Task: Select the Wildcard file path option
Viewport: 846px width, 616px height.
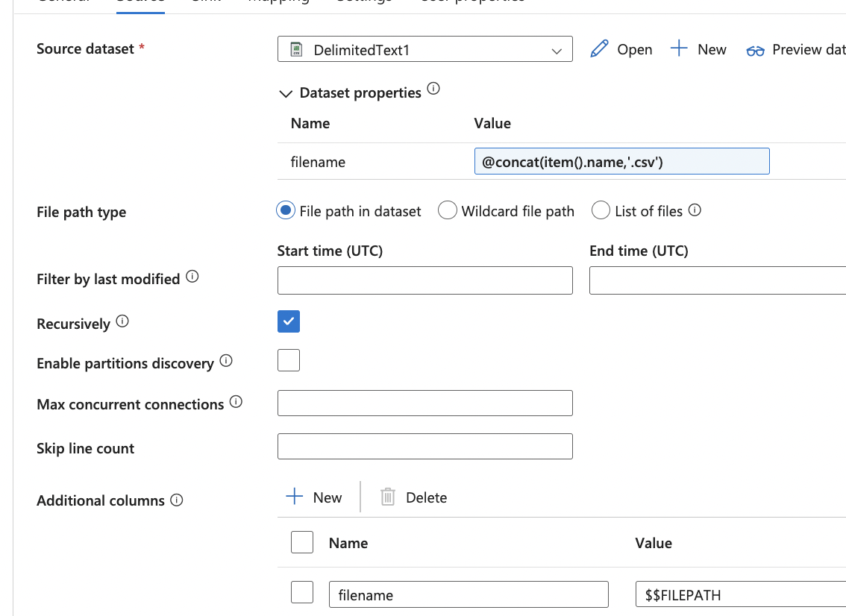Action: [447, 211]
